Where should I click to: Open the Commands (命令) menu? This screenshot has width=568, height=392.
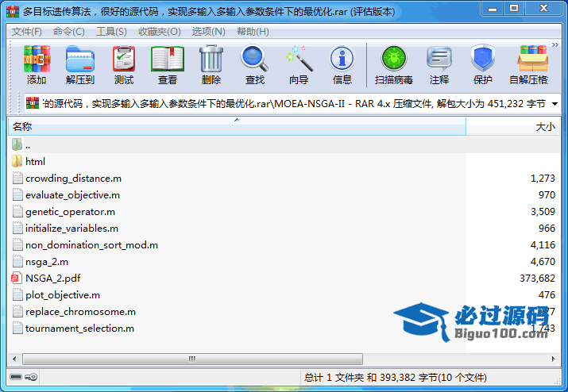coord(69,32)
